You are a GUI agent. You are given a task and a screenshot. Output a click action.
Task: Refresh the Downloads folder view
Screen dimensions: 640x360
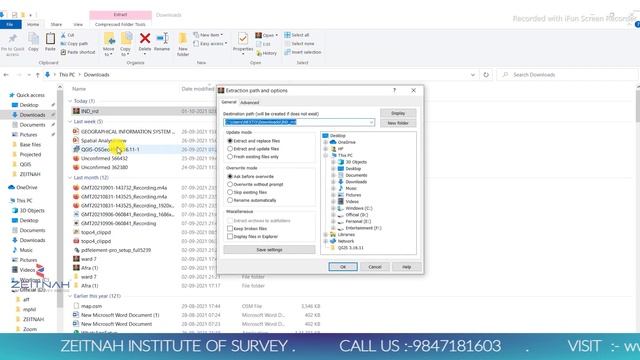[486, 75]
